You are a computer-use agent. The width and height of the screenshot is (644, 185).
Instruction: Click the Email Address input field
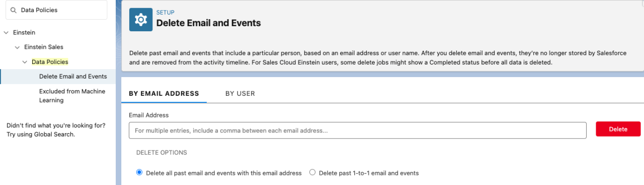[x=358, y=130]
